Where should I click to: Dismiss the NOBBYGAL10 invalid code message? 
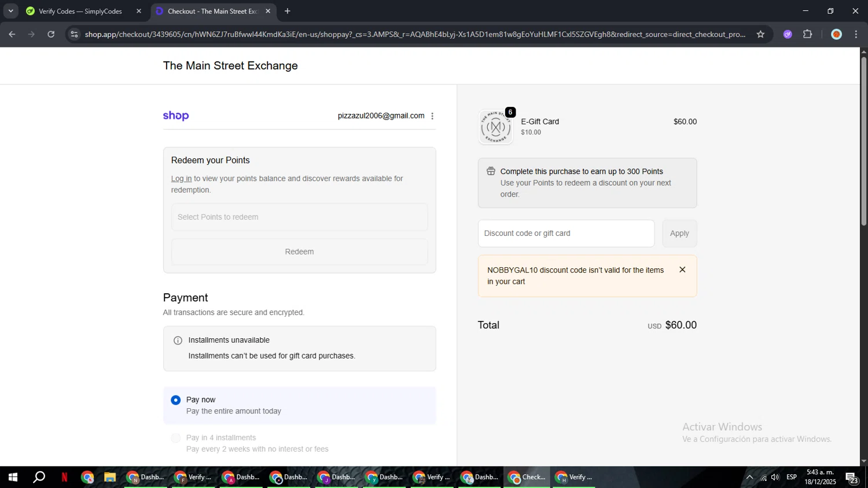coord(682,270)
